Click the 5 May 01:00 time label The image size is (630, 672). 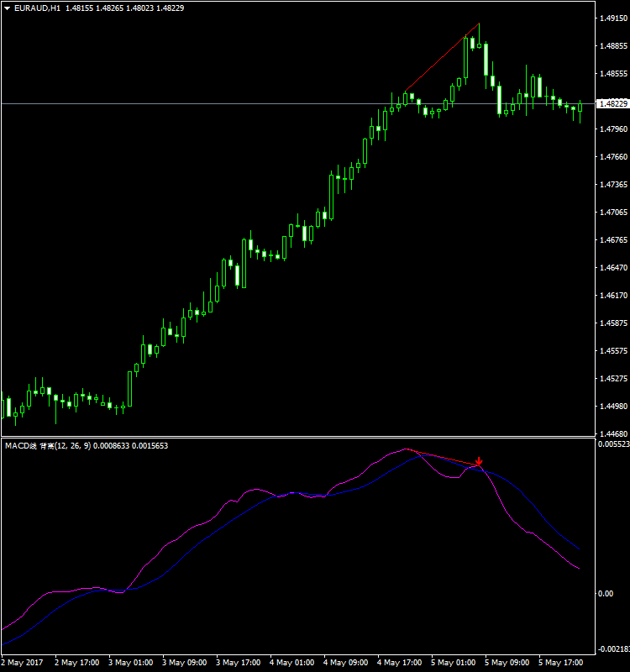[x=454, y=663]
